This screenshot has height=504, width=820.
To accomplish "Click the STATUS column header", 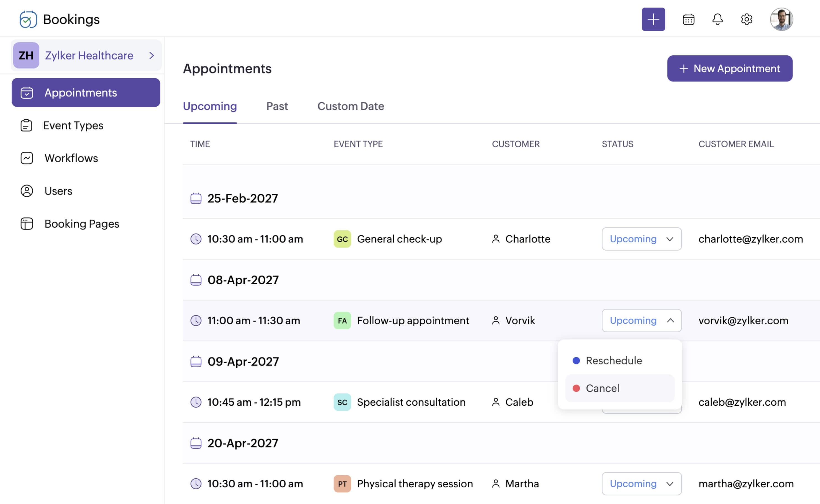I will click(x=617, y=144).
